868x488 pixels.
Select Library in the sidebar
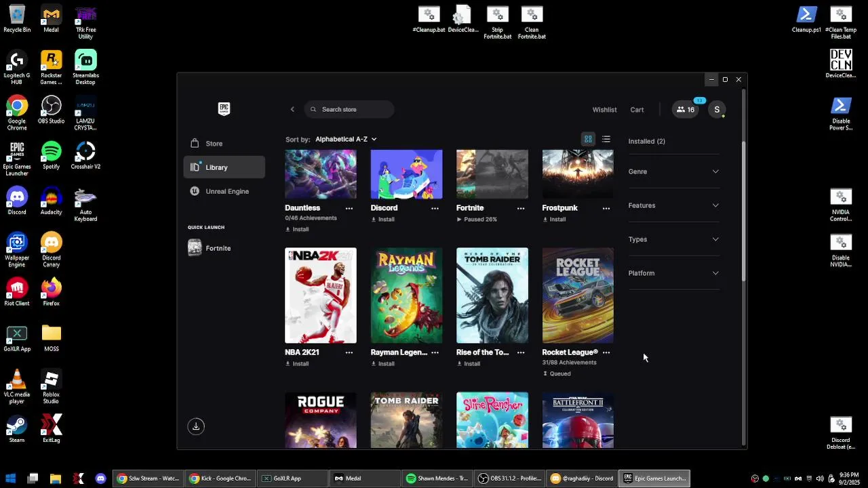click(224, 167)
